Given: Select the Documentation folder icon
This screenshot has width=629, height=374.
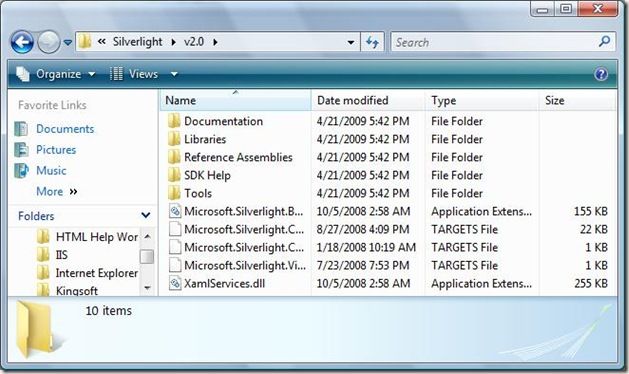Looking at the screenshot, I should click(174, 121).
